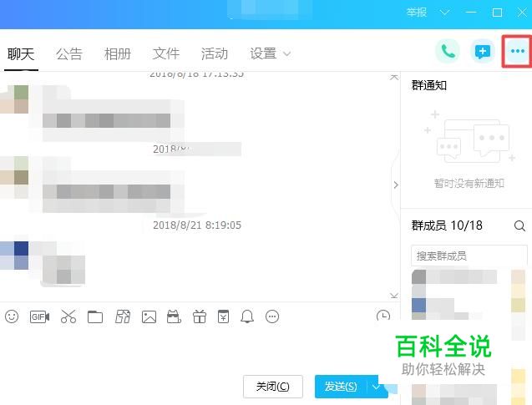532x405 pixels.
Task: Switch to the 公告 tab
Action: point(69,54)
